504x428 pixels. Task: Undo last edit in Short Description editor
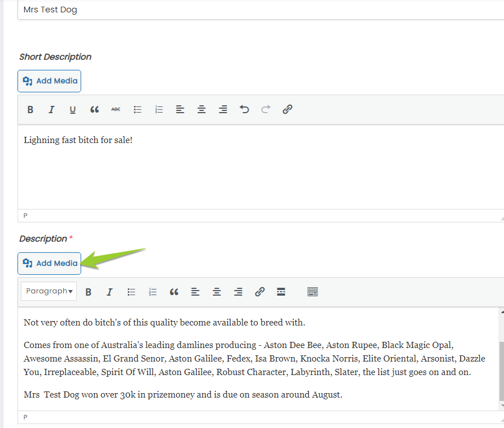point(244,110)
